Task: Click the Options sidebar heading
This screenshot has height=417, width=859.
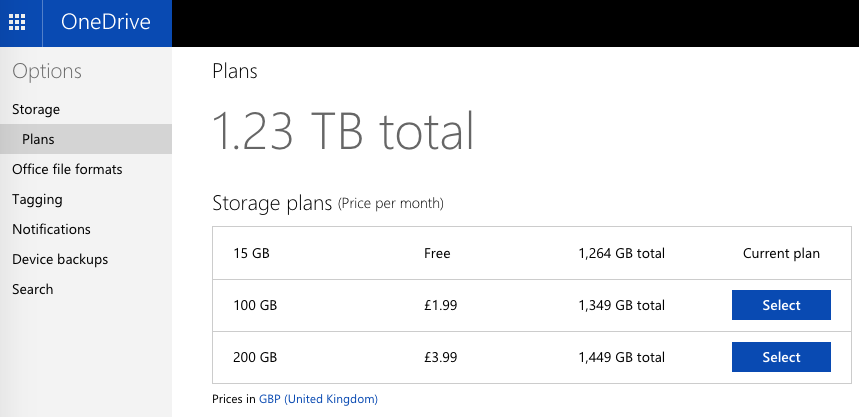Action: click(47, 72)
